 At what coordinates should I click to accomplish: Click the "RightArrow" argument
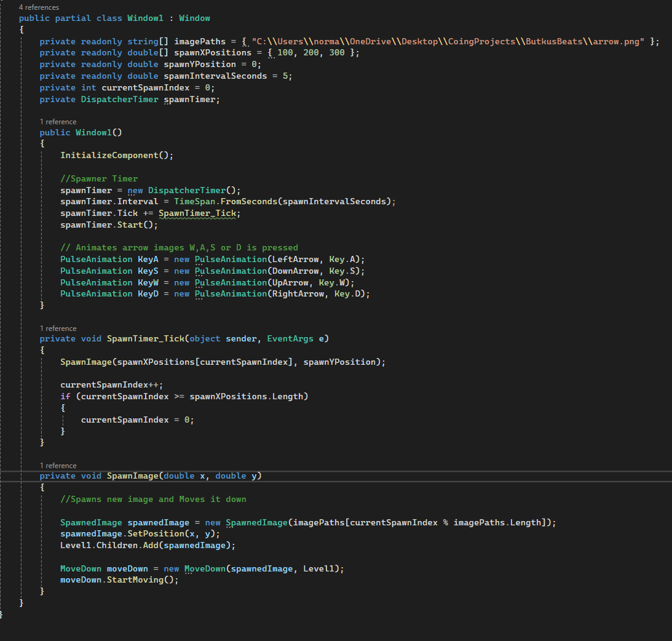(298, 294)
